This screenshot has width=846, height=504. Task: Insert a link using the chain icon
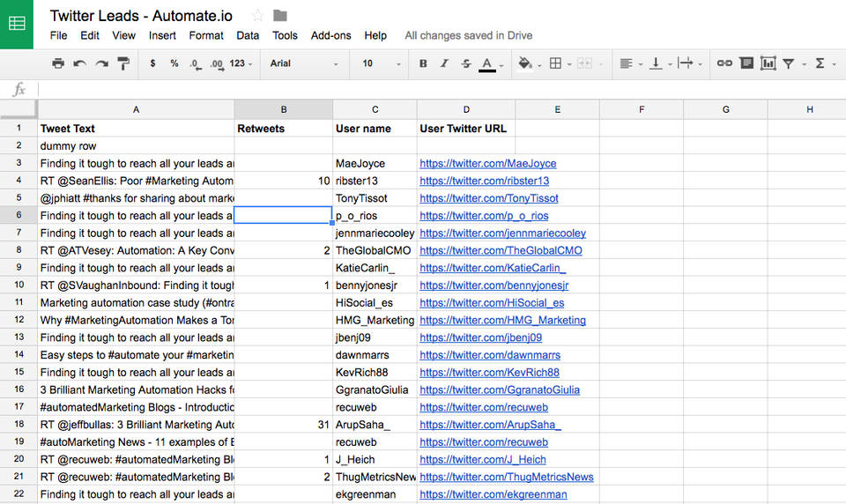724,63
